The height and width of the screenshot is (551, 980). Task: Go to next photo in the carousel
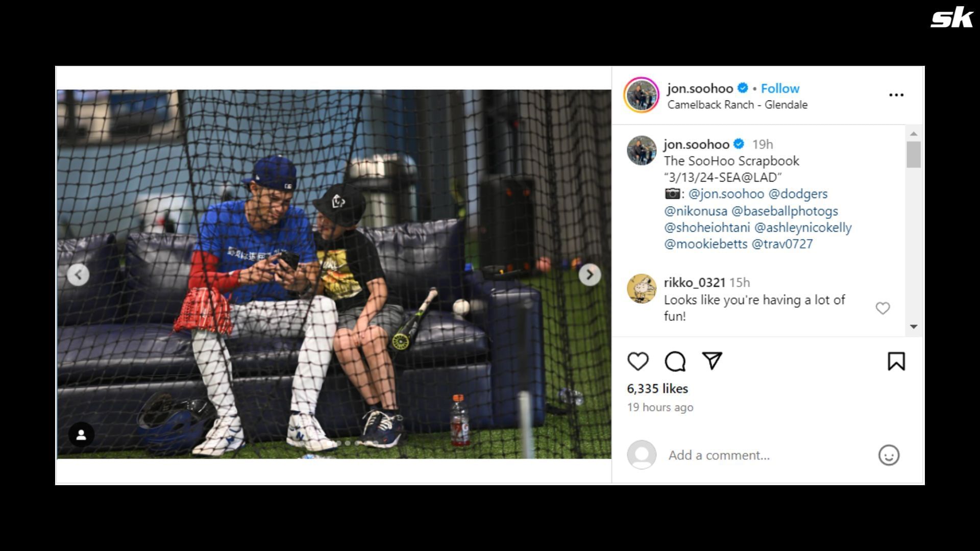click(x=590, y=275)
